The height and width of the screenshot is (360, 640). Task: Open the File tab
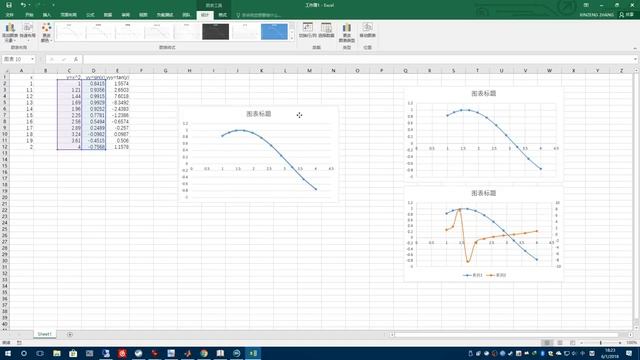point(9,15)
